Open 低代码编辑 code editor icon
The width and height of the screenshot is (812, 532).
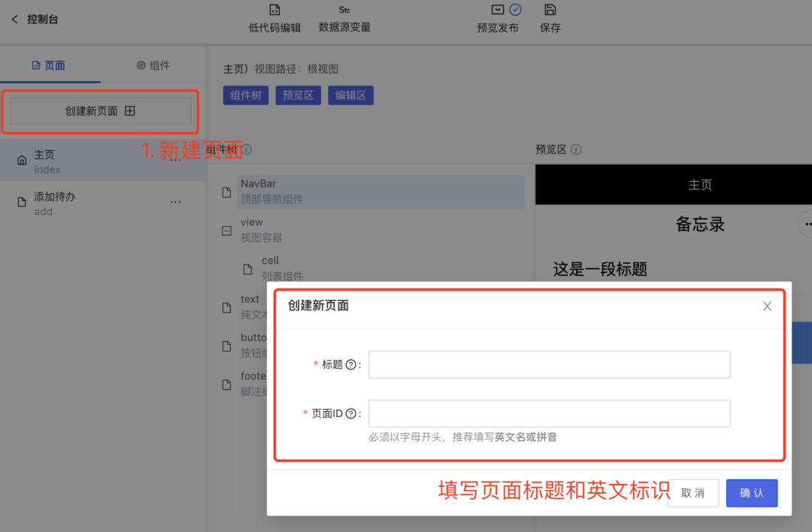[x=274, y=10]
